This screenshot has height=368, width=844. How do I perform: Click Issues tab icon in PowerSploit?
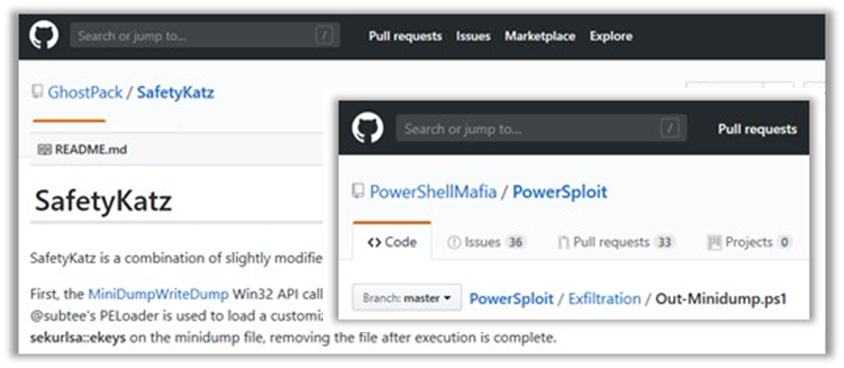click(x=454, y=243)
